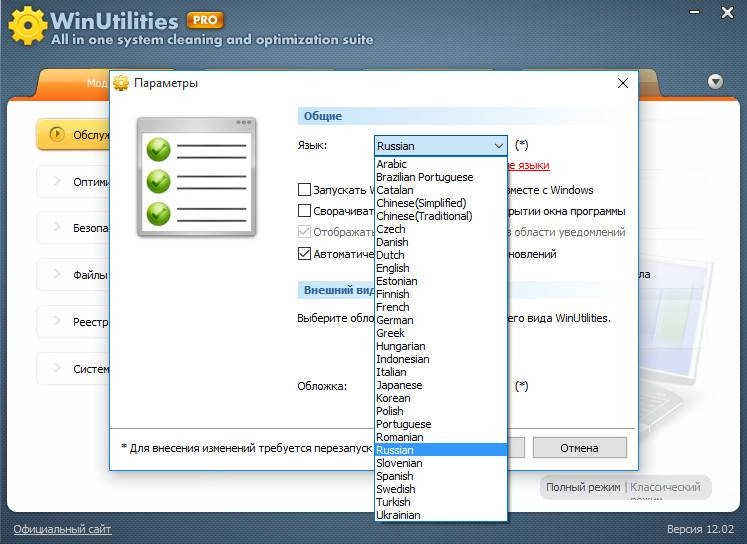
Task: Choose Romanian language option
Action: [x=441, y=437]
